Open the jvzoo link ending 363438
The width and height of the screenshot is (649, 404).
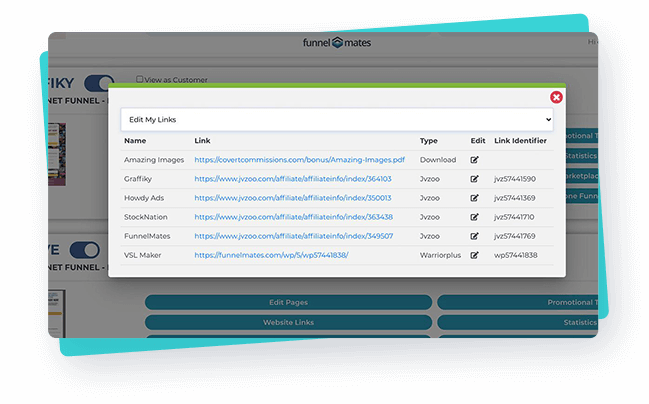[x=293, y=217]
